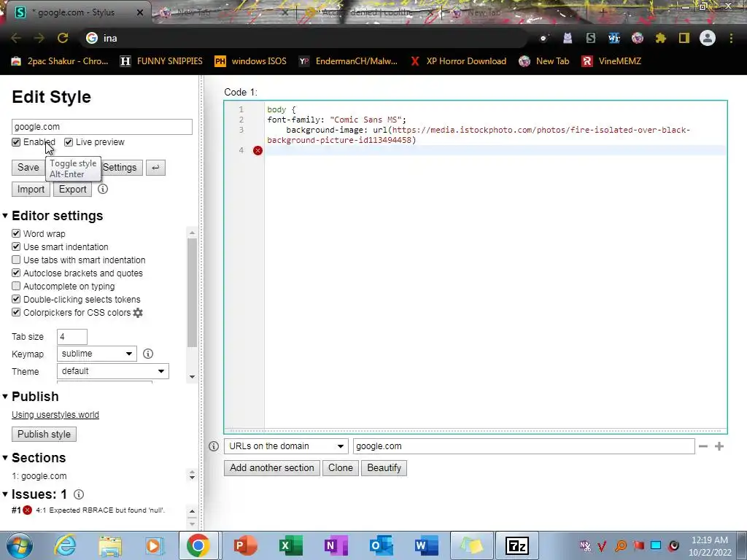This screenshot has width=747, height=560.
Task: Click the Export button
Action: coord(72,190)
